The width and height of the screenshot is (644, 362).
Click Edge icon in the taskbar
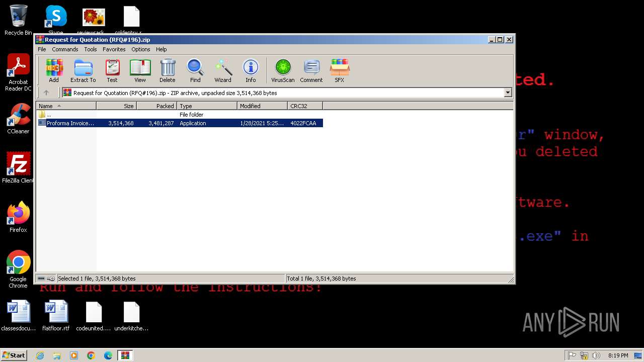coord(108,355)
